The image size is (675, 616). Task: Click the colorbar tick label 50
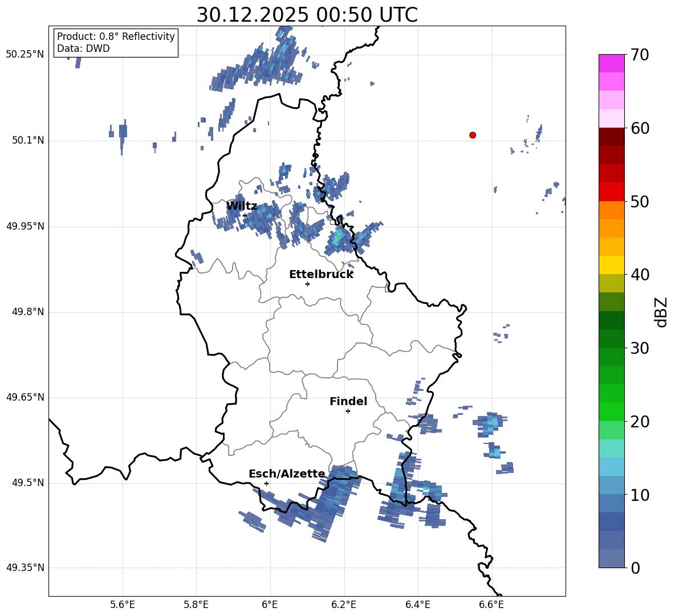[x=640, y=201]
